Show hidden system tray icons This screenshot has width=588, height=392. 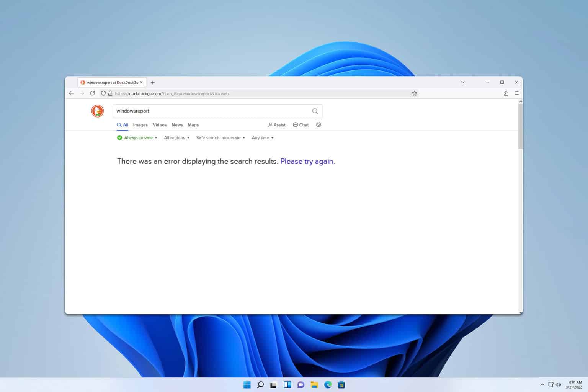coord(542,385)
